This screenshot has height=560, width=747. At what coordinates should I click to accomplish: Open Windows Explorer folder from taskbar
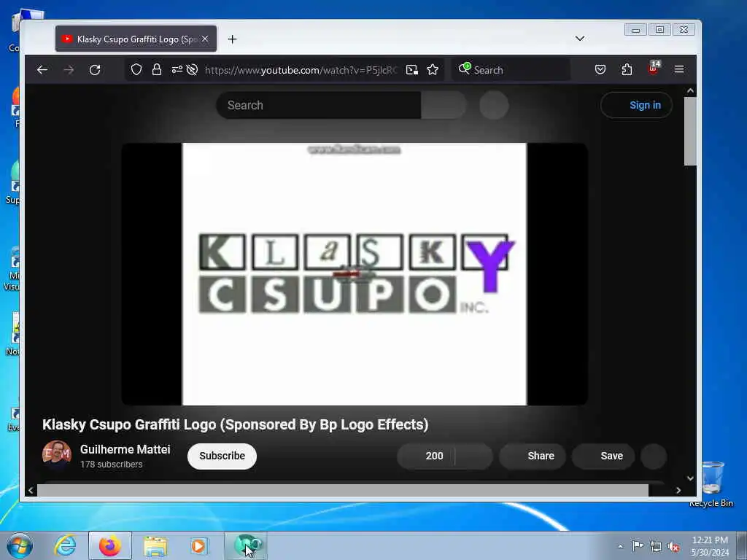155,545
